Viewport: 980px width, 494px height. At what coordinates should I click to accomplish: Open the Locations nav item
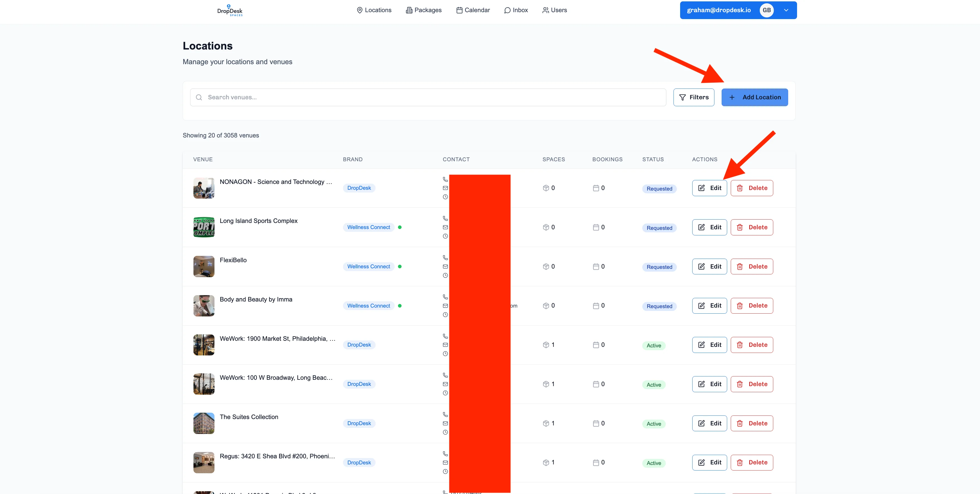[374, 10]
